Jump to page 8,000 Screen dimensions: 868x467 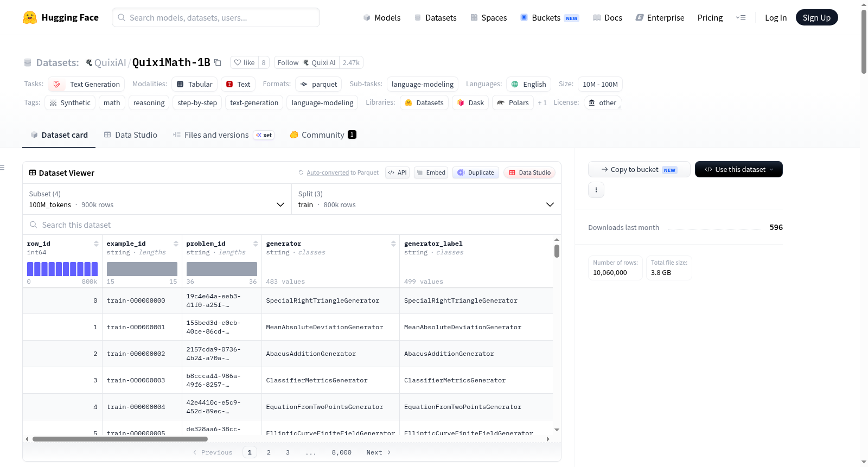pos(342,452)
